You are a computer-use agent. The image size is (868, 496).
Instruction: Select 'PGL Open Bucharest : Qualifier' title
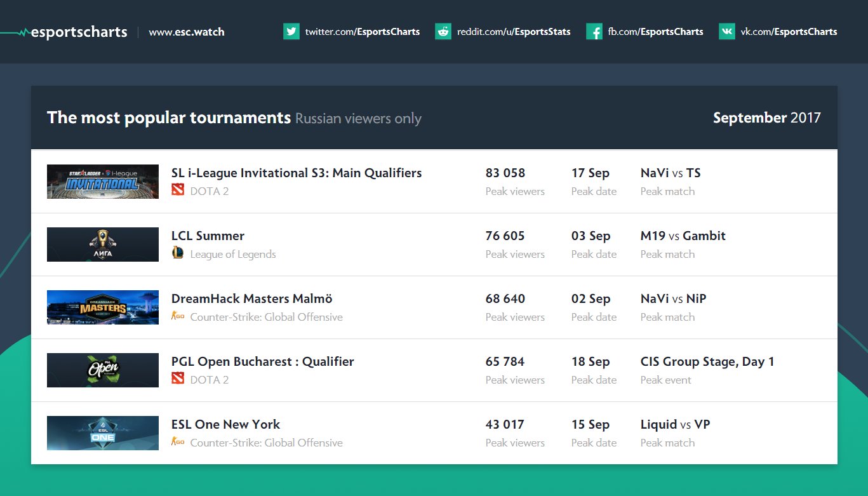(263, 361)
